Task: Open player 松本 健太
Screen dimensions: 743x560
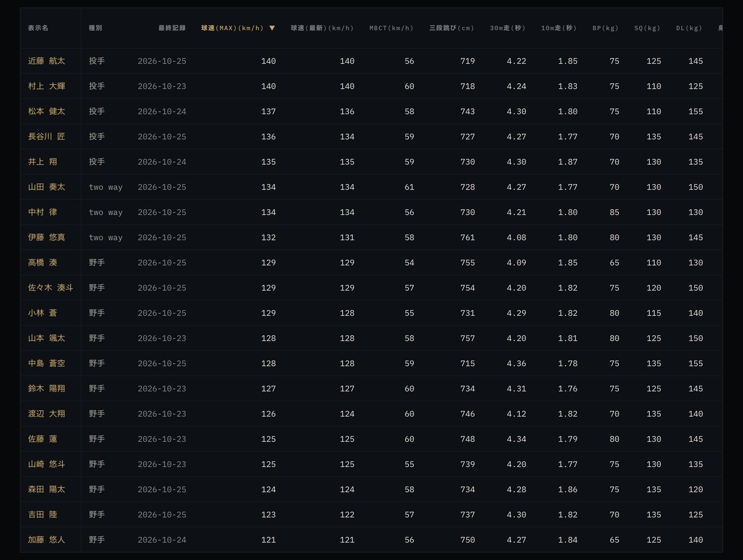Action: 47,111
